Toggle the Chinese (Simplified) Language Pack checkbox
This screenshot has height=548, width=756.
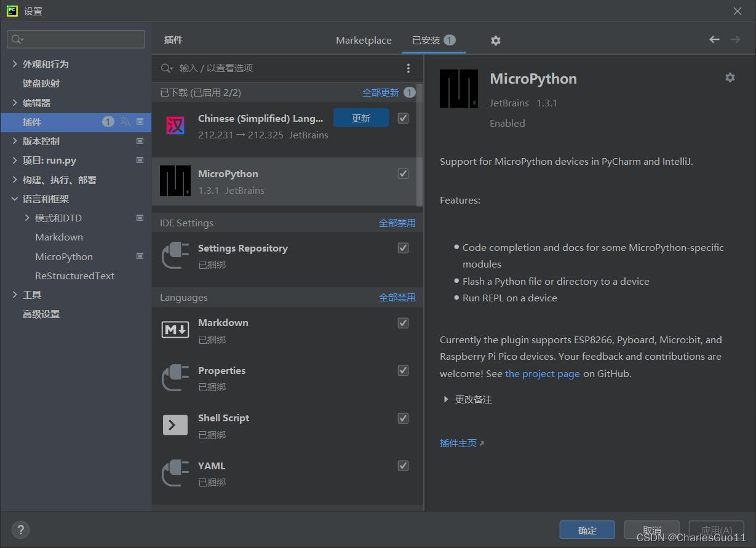(403, 118)
